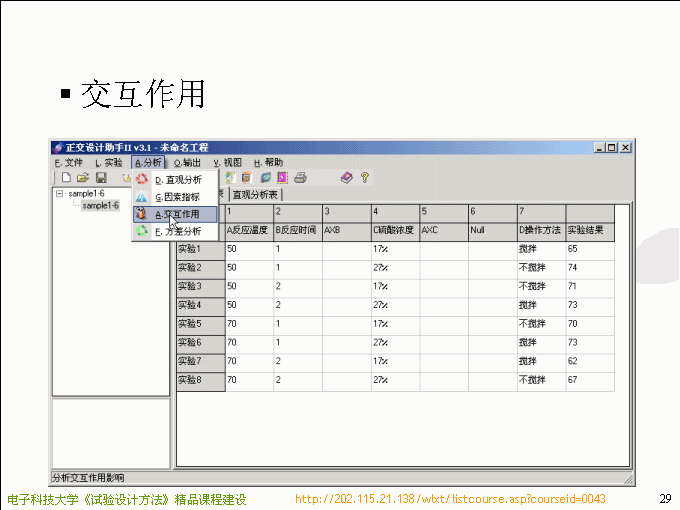Click the 实验结果 column header
680x510 pixels.
click(588, 230)
